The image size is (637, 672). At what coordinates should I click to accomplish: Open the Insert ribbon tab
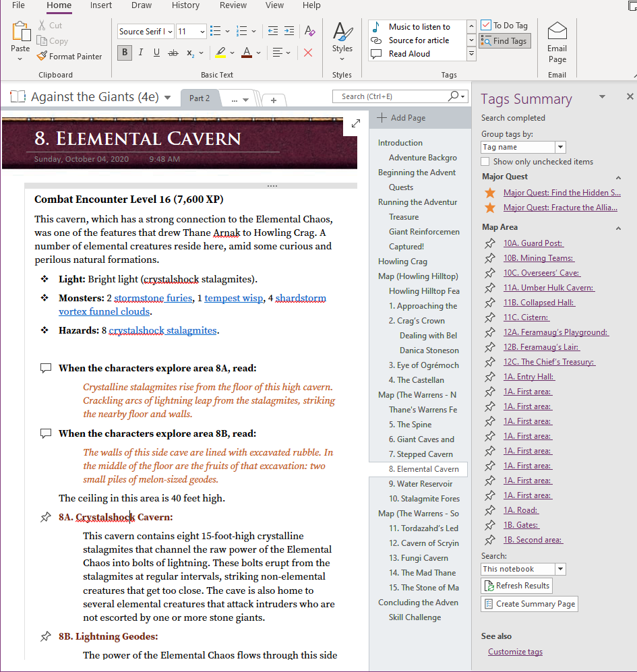tap(100, 5)
